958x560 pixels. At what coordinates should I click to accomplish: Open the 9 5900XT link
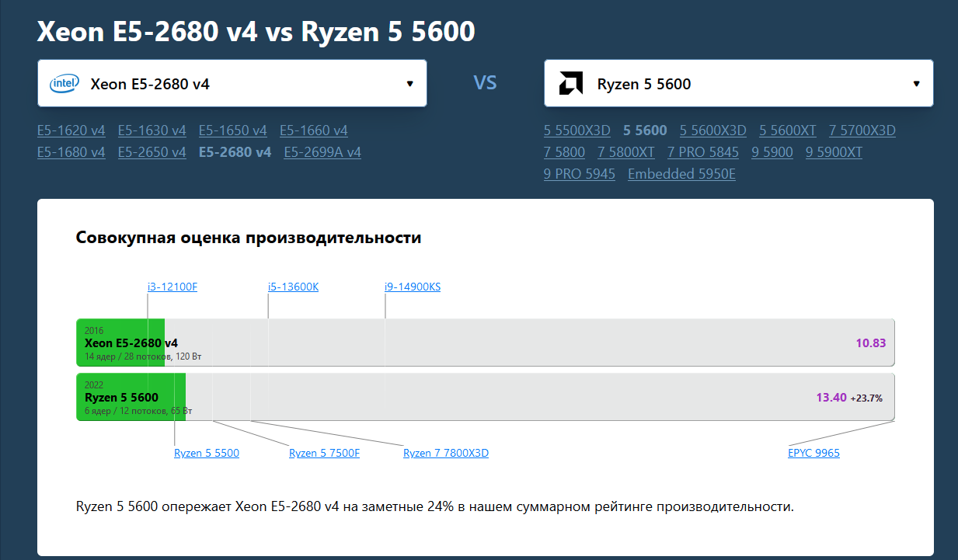[x=834, y=152]
